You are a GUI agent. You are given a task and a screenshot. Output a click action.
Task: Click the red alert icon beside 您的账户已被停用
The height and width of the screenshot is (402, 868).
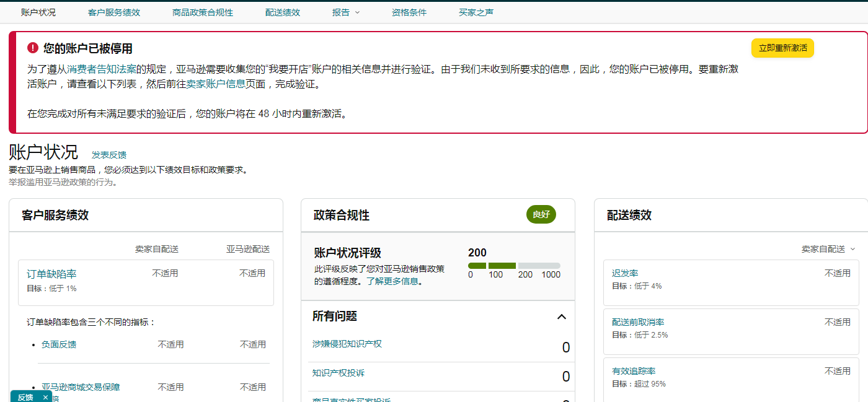(33, 48)
